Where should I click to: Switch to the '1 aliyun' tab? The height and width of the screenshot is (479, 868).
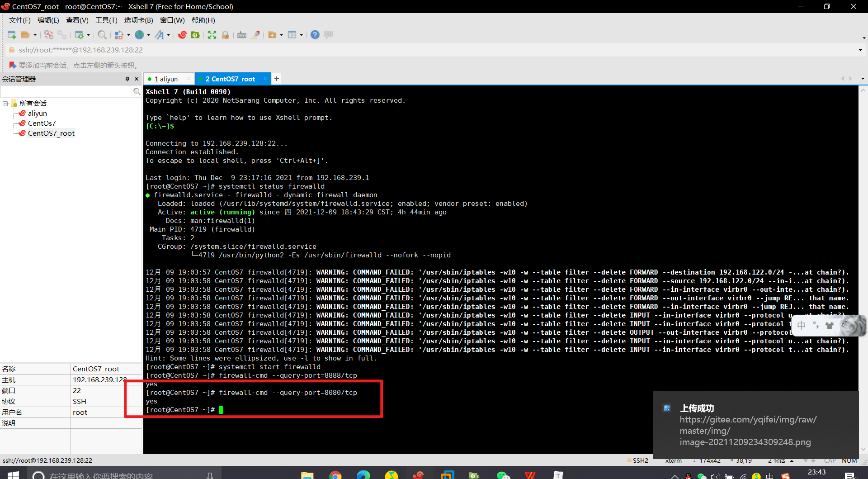166,79
